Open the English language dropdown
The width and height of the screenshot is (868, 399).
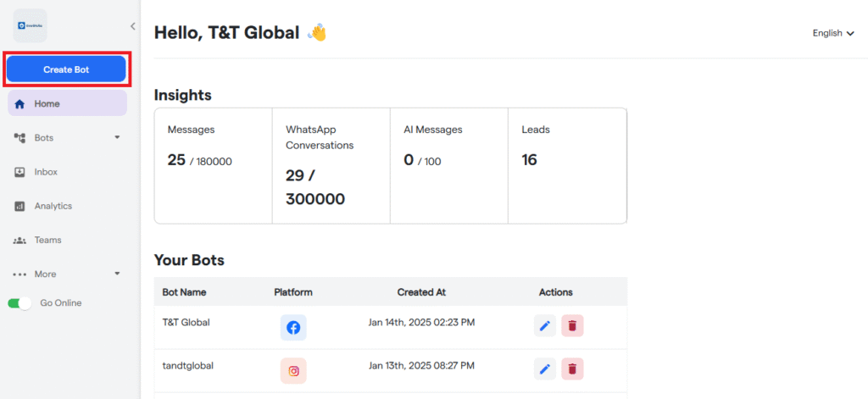[832, 33]
